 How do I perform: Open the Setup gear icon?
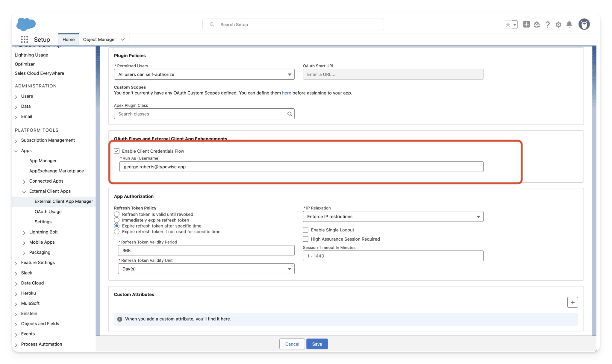point(558,25)
